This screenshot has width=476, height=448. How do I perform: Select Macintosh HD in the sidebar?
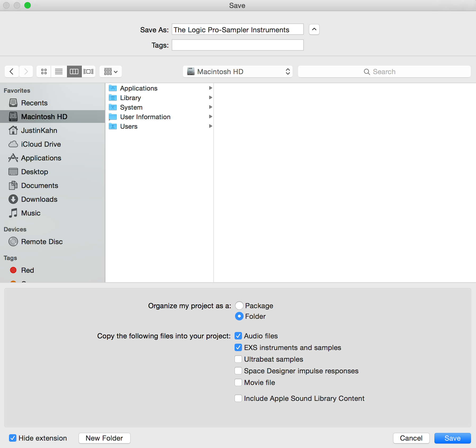pyautogui.click(x=52, y=117)
